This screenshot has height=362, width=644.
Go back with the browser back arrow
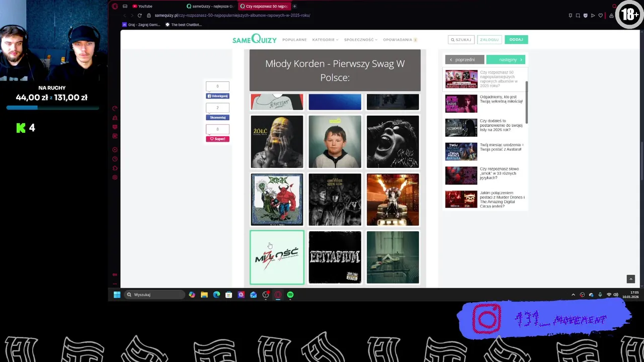tap(125, 15)
